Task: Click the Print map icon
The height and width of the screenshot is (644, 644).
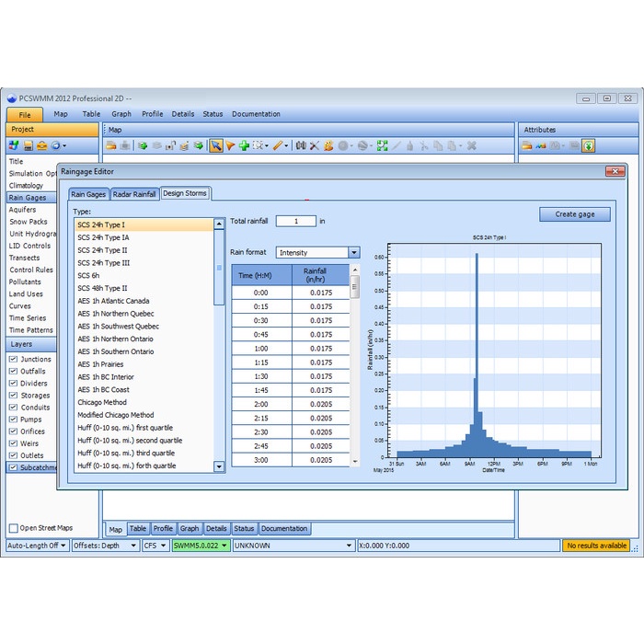Action: pos(126,145)
